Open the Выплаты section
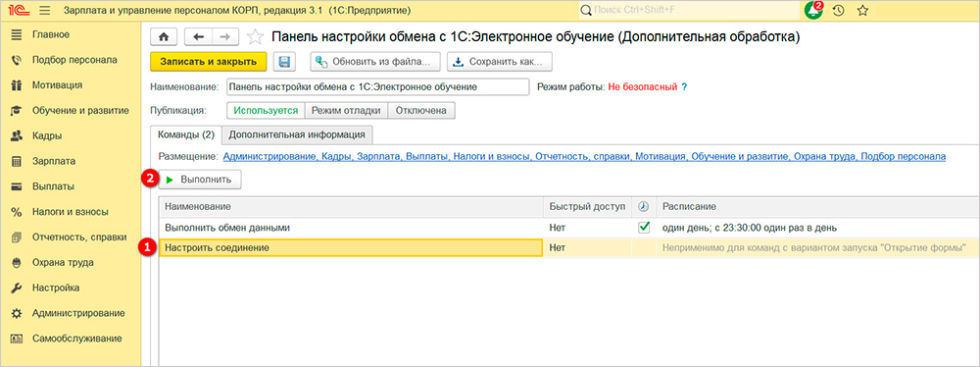980x367 pixels. click(54, 186)
